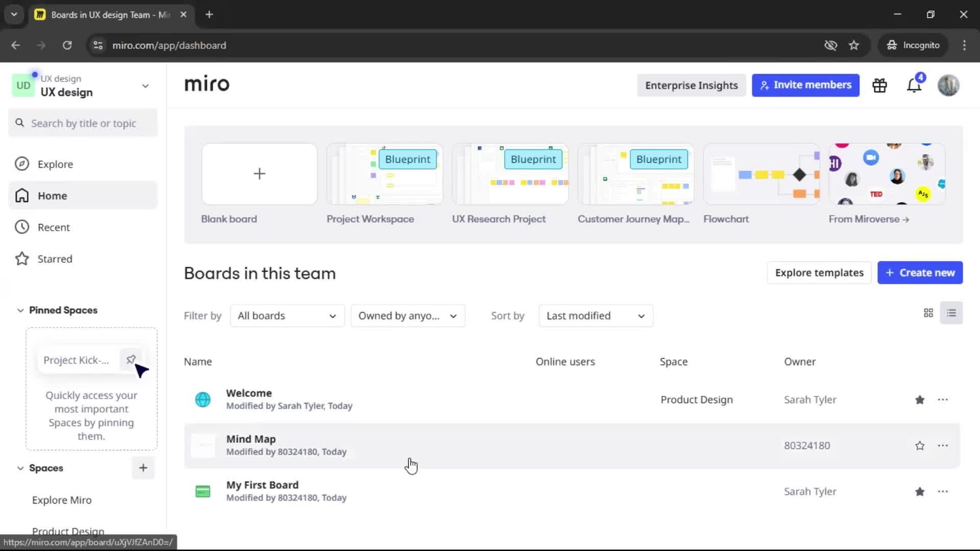Open the user profile avatar
This screenshot has height=551, width=980.
(x=948, y=85)
